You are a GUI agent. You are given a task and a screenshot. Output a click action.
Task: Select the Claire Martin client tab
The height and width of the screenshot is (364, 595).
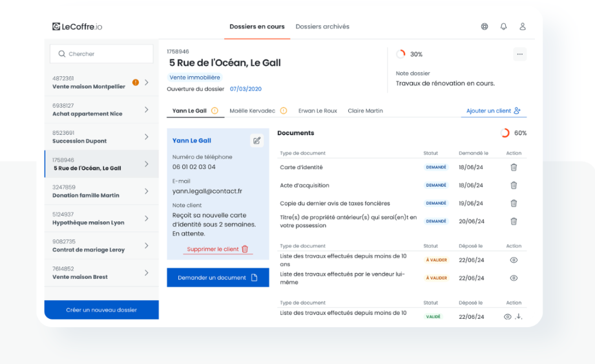pyautogui.click(x=366, y=111)
